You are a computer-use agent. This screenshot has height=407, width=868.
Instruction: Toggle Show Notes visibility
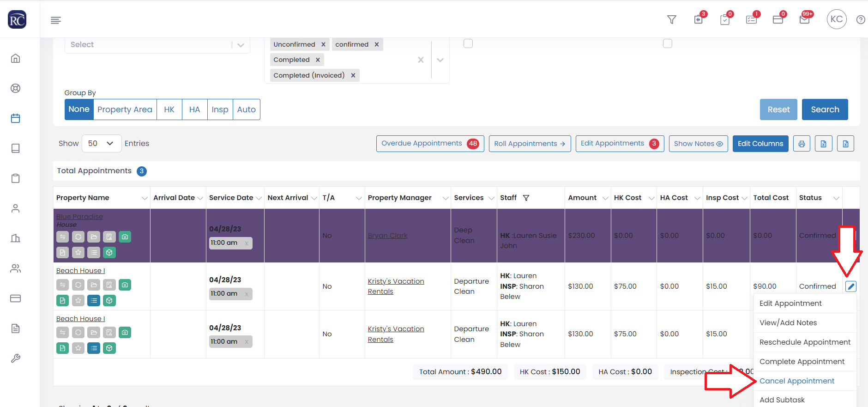click(698, 144)
